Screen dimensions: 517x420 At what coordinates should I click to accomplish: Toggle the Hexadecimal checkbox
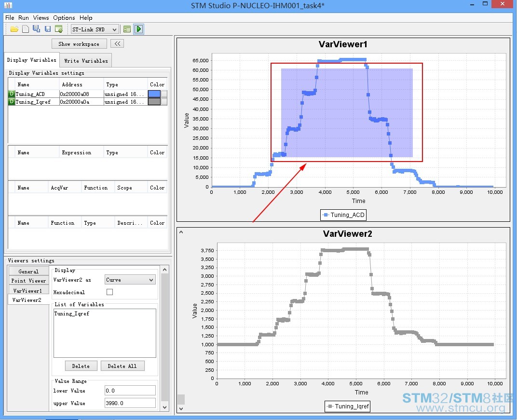pyautogui.click(x=110, y=292)
